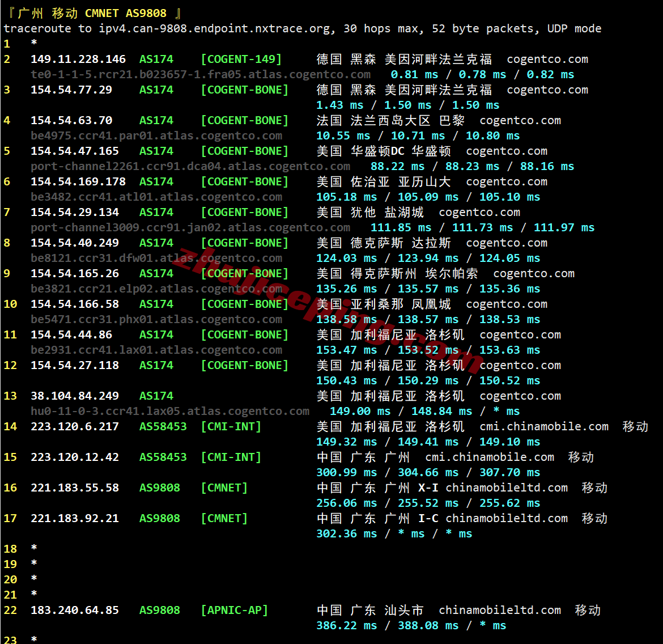Select AS9808 on hop 17
Viewport: 663px width, 644px height.
[x=160, y=518]
